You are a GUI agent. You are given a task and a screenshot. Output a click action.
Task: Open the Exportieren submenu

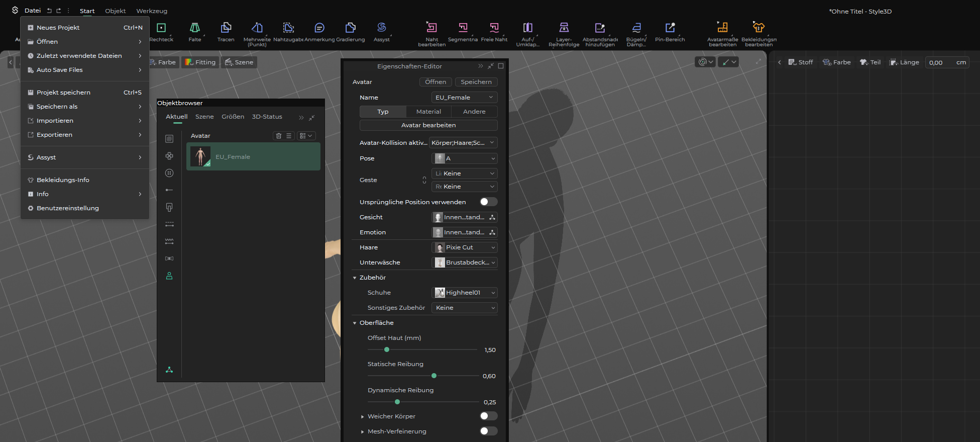pos(85,135)
